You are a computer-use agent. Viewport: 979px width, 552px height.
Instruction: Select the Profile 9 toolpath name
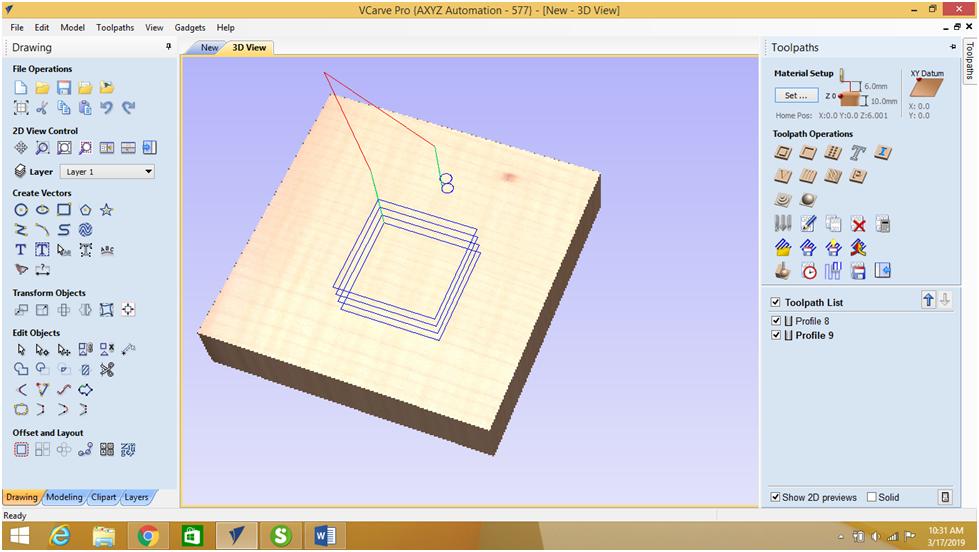pyautogui.click(x=814, y=335)
